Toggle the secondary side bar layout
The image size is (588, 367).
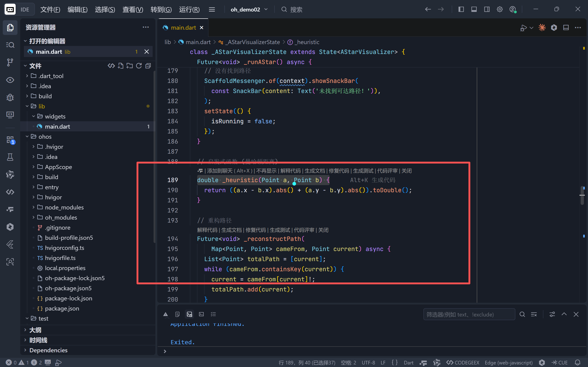pos(487,9)
